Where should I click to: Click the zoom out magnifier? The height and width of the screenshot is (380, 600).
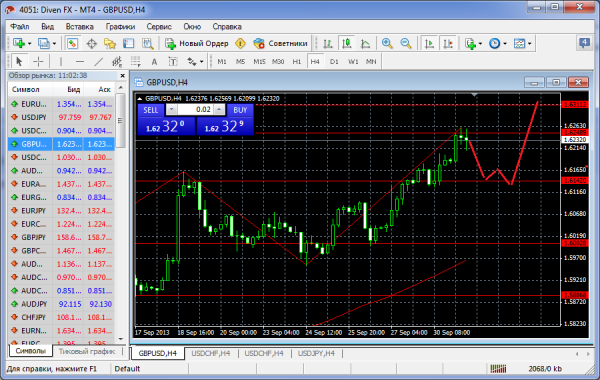tap(406, 44)
